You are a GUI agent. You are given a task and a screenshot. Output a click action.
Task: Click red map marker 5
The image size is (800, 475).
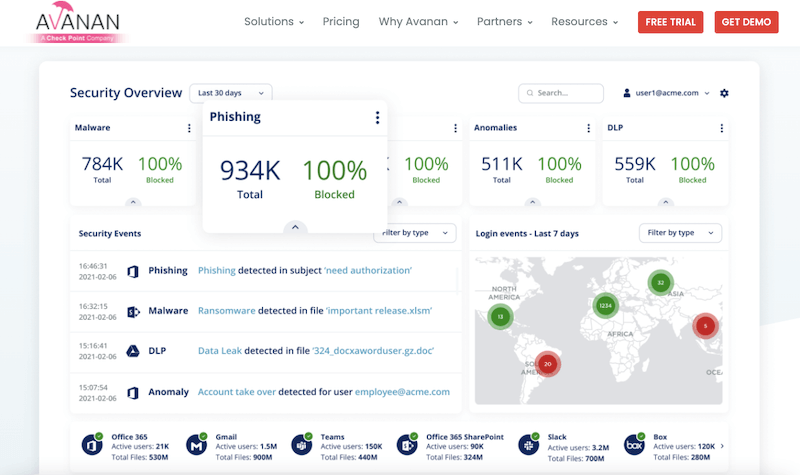click(x=705, y=326)
